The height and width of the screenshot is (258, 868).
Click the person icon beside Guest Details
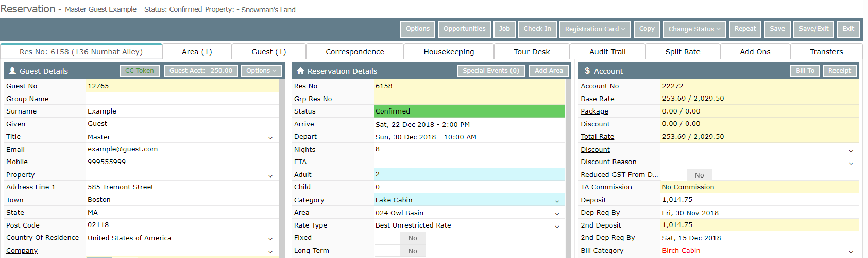12,71
